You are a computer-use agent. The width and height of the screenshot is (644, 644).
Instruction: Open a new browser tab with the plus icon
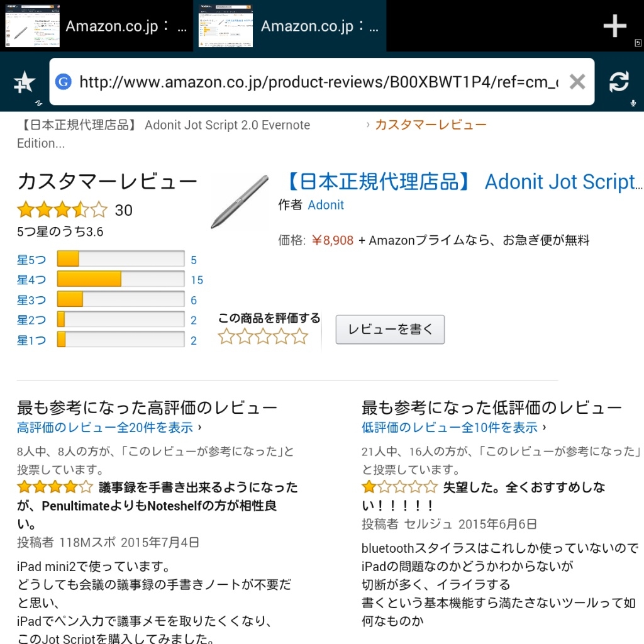[x=614, y=26]
